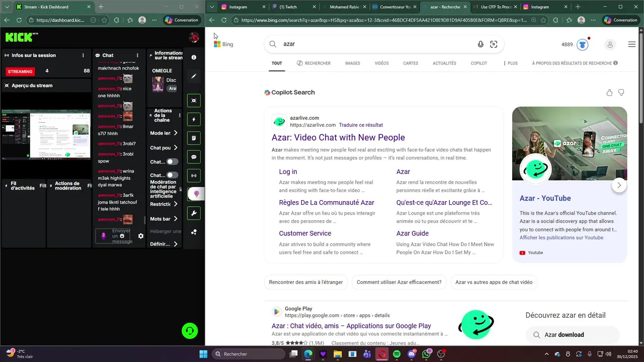Open the PLUS dropdown in Bing tabs

coord(510,63)
